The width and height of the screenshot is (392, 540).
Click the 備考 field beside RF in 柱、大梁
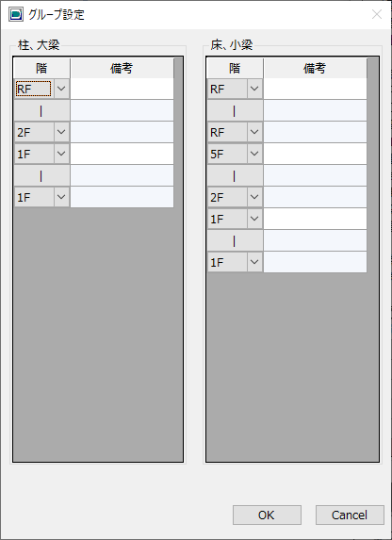[122, 89]
